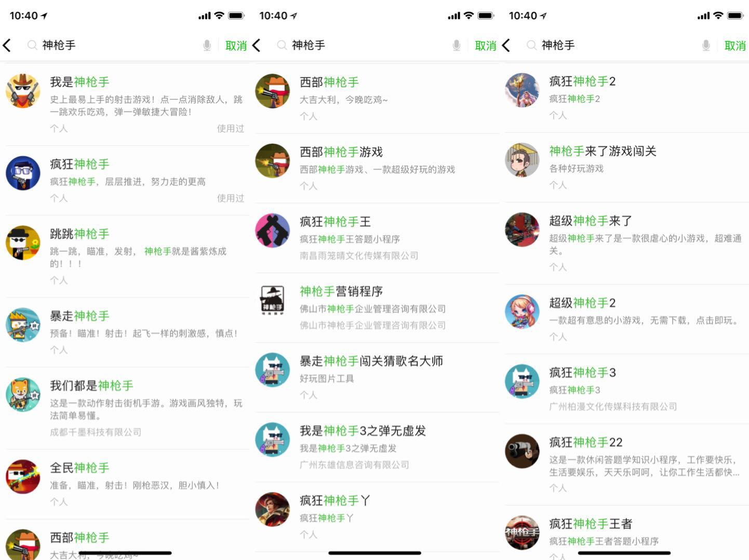Viewport: 749px width, 560px height.
Task: Select 我们都是神枪手 search result
Action: (x=126, y=408)
